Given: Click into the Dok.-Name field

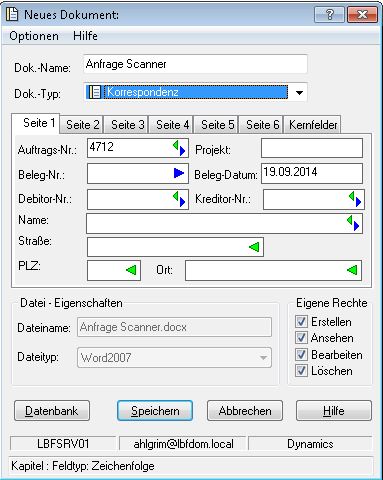Looking at the screenshot, I should (x=195, y=64).
